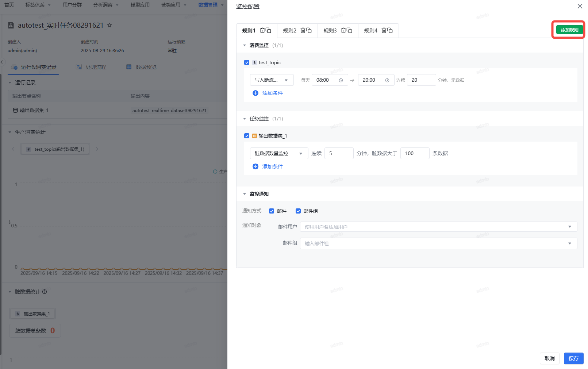This screenshot has width=588, height=369.
Task: Switch to the 规则2 tab
Action: coord(289,31)
